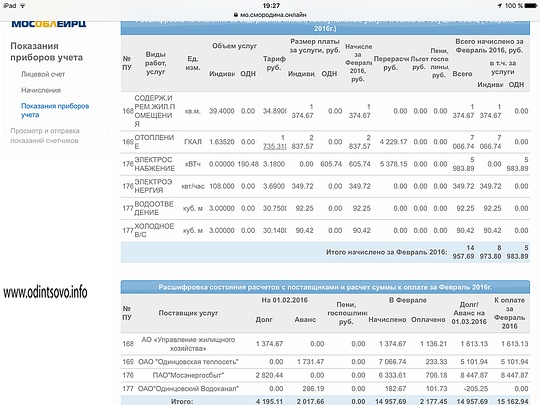Click ОДН volume value 190.48

(x=248, y=164)
